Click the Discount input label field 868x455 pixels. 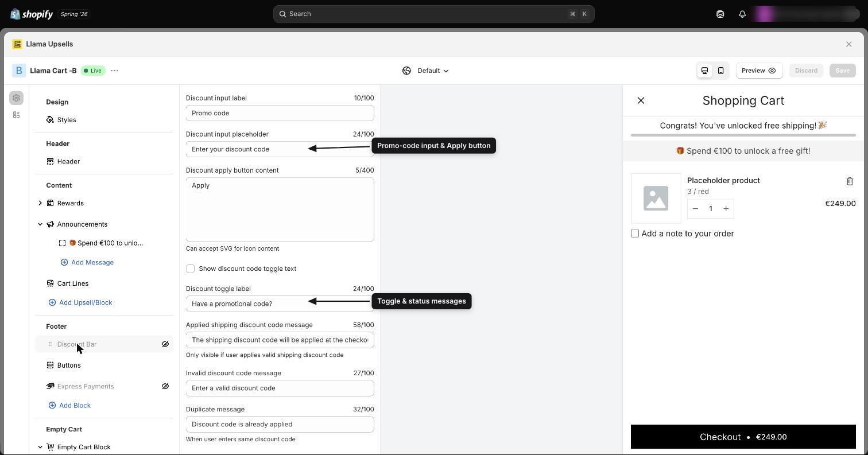[280, 113]
